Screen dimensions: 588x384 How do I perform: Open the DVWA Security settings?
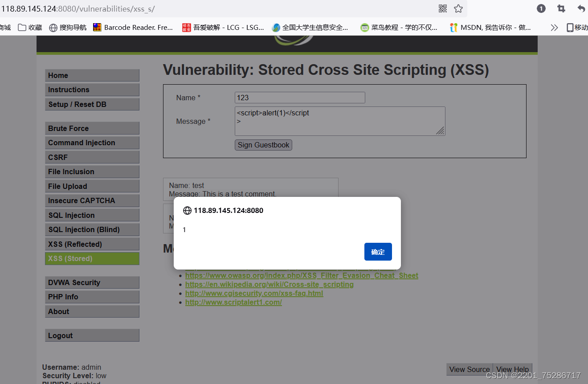(x=92, y=282)
